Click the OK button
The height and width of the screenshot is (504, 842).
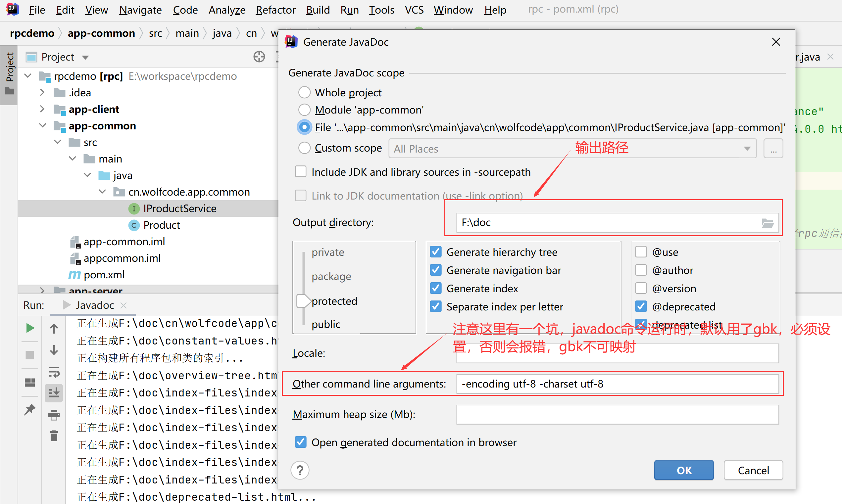tap(684, 470)
